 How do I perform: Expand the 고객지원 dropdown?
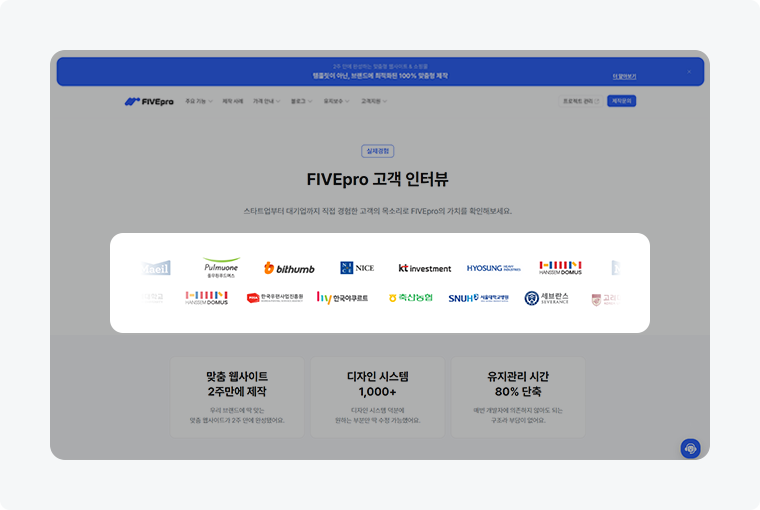(374, 101)
